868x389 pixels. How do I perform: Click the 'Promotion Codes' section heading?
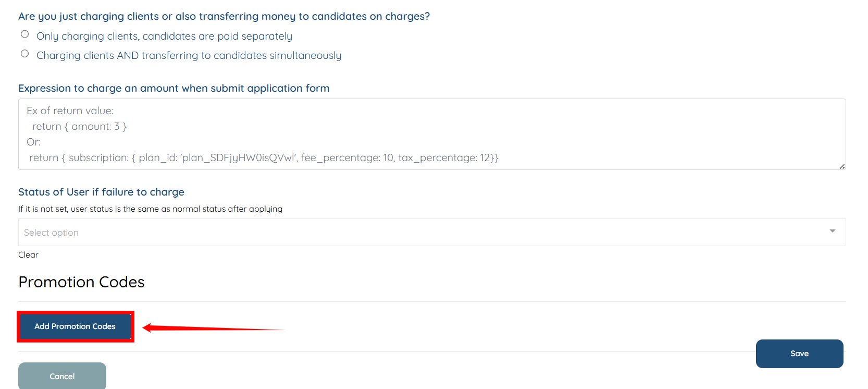pyautogui.click(x=81, y=282)
